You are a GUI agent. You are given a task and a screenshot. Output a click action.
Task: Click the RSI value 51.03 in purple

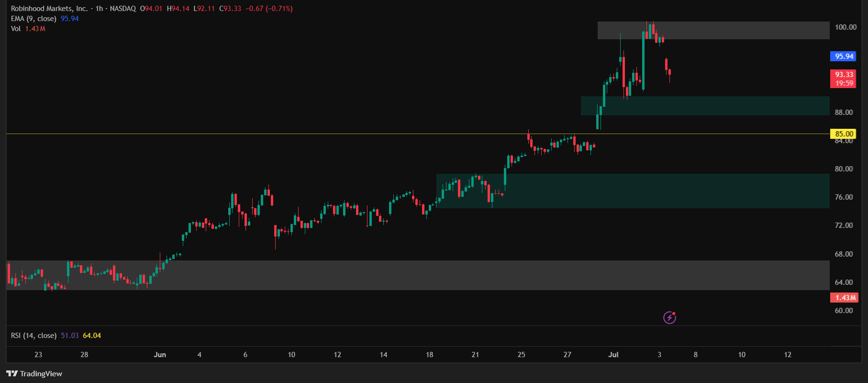[x=70, y=336]
